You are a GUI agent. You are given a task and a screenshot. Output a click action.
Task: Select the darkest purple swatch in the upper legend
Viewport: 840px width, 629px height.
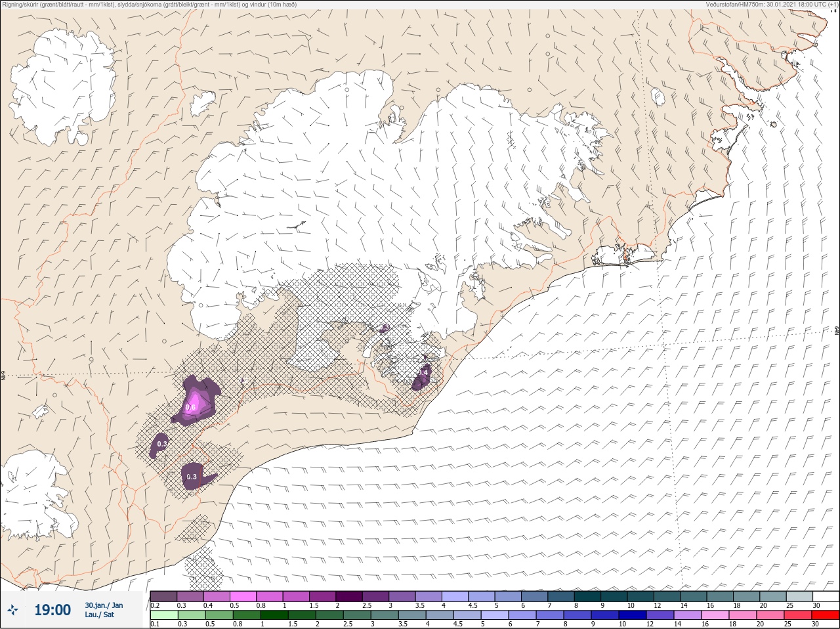(x=349, y=596)
